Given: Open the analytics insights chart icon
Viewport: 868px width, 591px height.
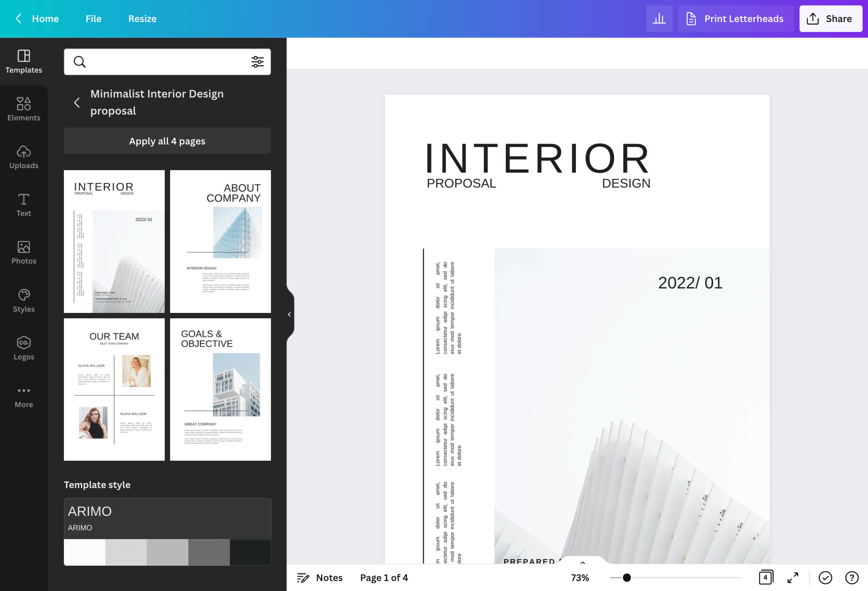Looking at the screenshot, I should (x=659, y=19).
